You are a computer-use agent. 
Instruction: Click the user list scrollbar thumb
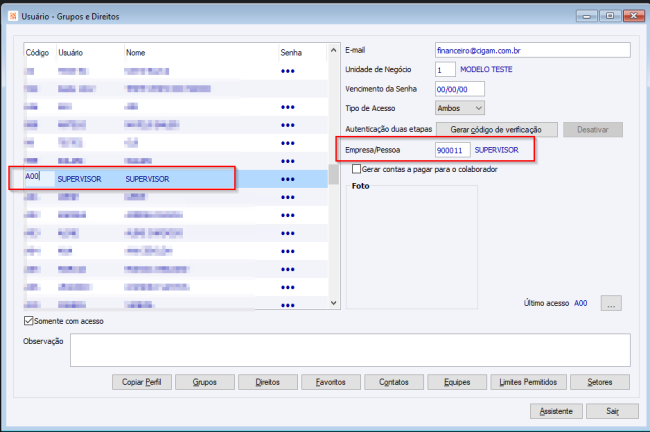coord(334,174)
